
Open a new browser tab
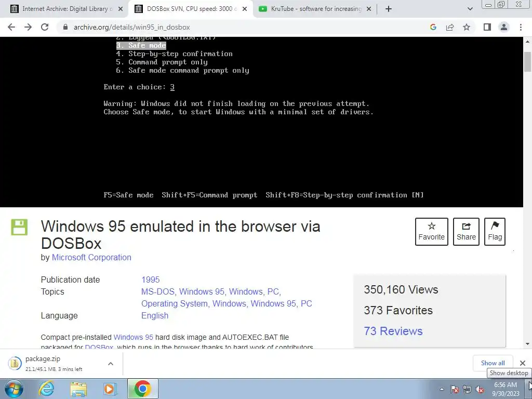[389, 9]
